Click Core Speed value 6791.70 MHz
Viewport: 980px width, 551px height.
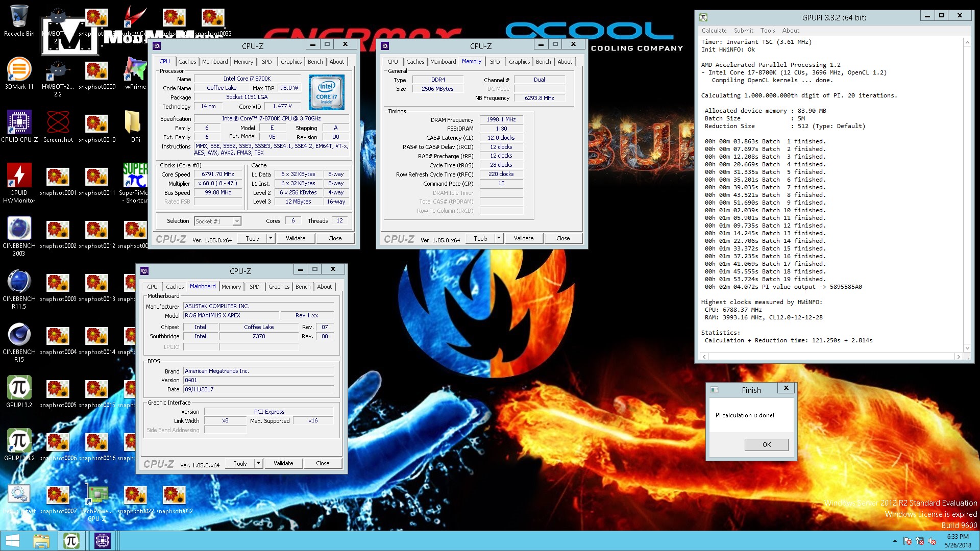pos(218,174)
